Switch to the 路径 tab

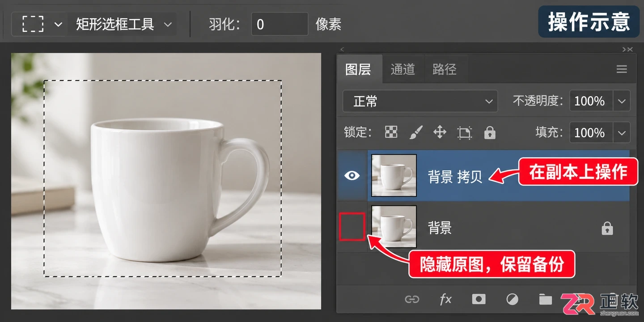coord(445,69)
